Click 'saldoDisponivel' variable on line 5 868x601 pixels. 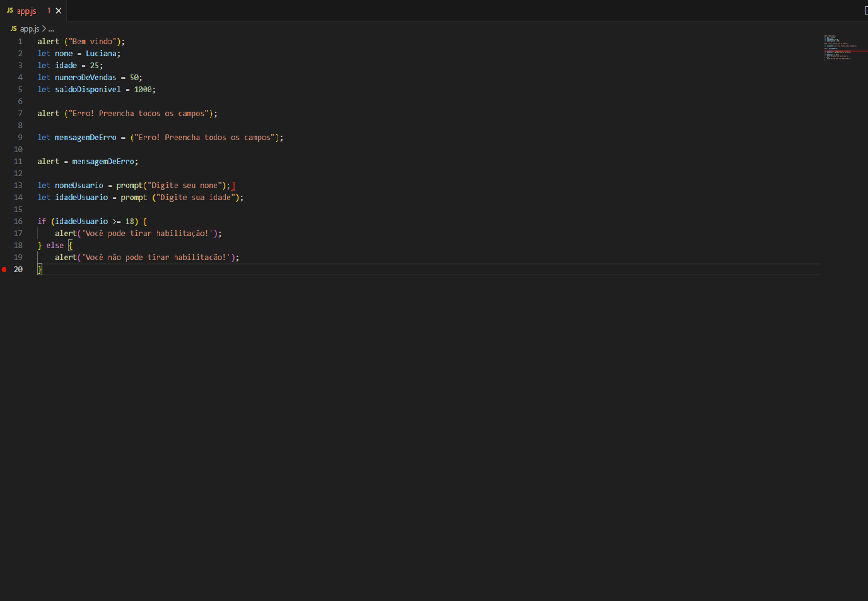tap(88, 90)
